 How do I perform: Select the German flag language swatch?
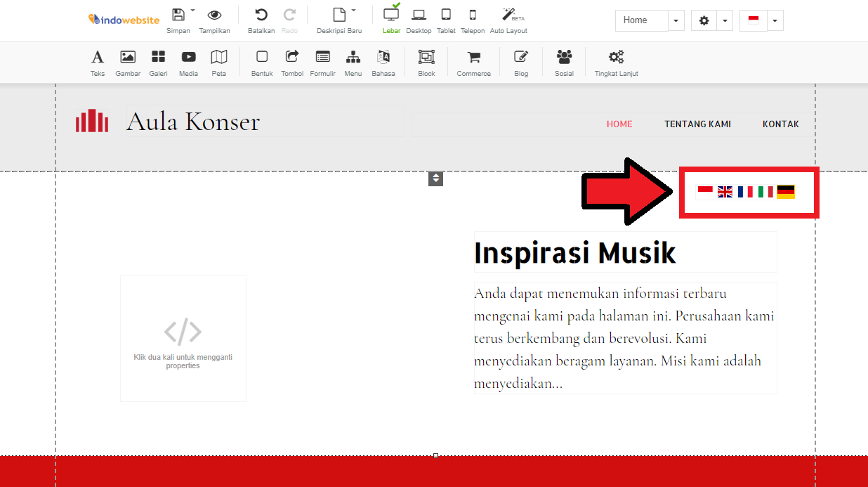[x=787, y=190]
